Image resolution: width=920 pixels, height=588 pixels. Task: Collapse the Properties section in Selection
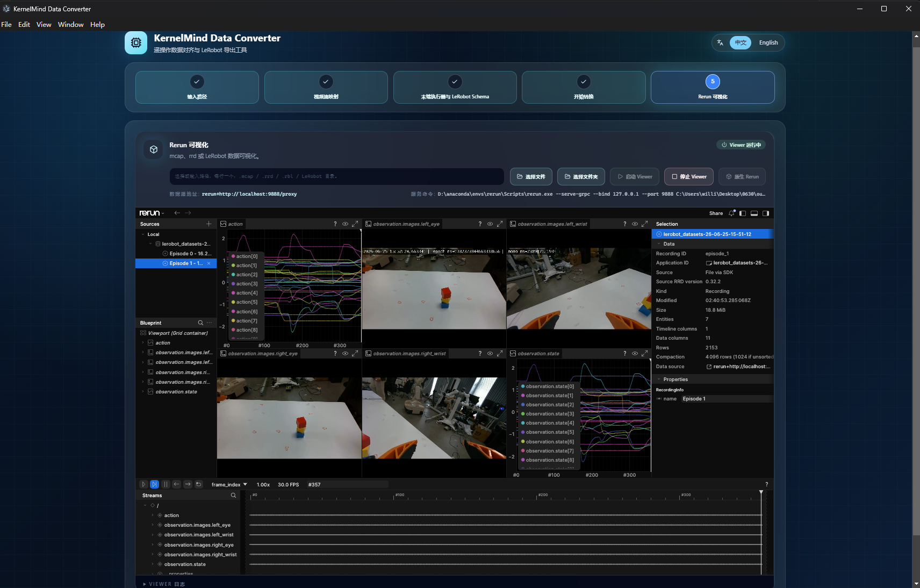tap(659, 379)
